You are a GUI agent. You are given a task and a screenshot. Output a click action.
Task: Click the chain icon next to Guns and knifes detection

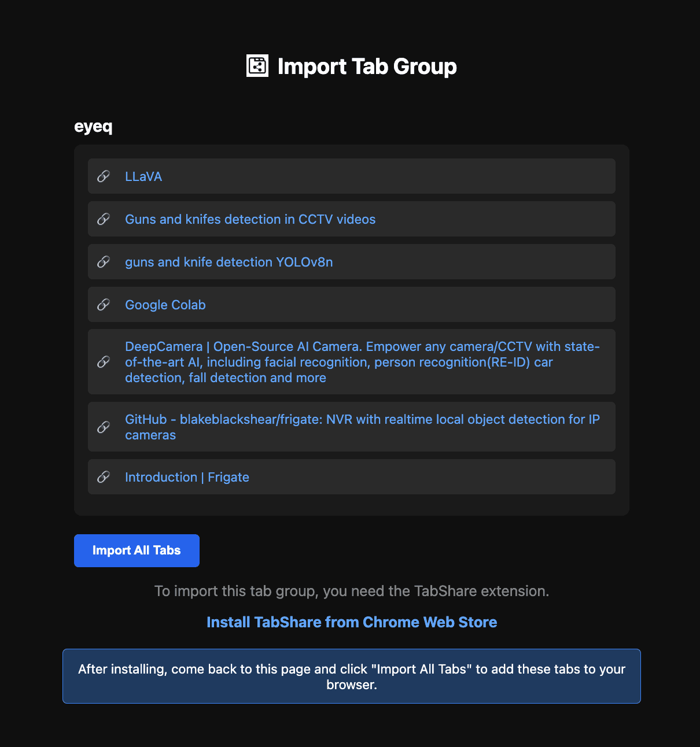[104, 219]
